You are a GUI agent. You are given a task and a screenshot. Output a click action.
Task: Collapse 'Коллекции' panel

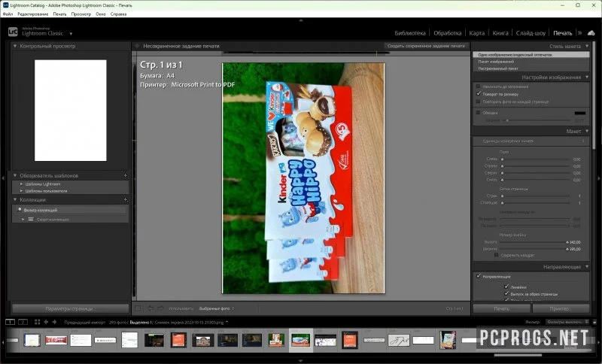[x=15, y=199]
